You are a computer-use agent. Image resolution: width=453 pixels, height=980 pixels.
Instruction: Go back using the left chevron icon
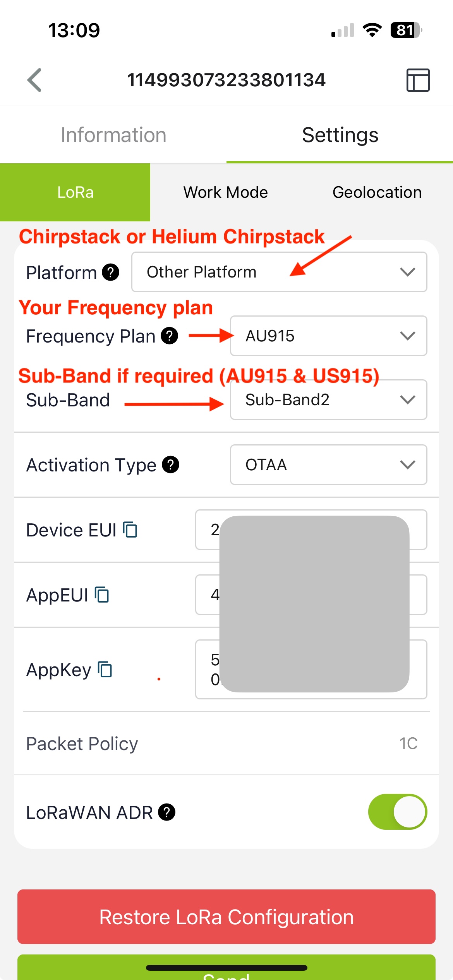pos(34,80)
